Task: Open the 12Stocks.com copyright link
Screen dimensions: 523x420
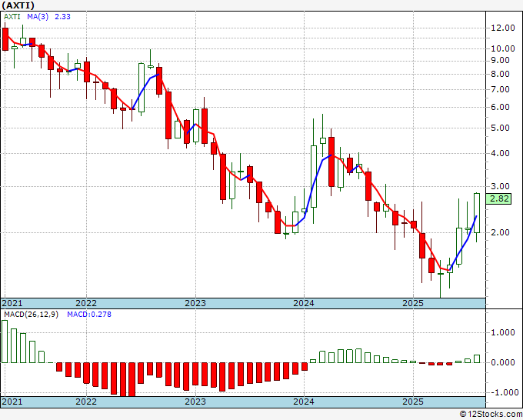Action: pyautogui.click(x=491, y=415)
